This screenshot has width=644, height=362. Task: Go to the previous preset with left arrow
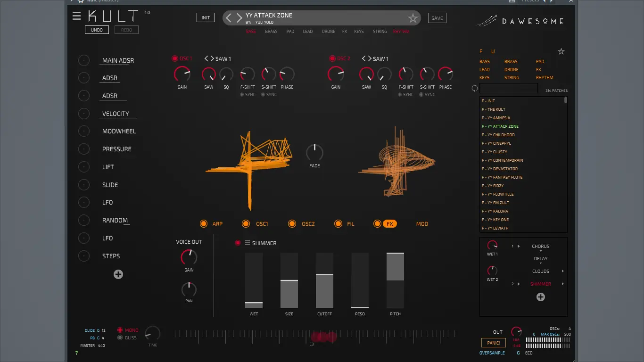[229, 18]
